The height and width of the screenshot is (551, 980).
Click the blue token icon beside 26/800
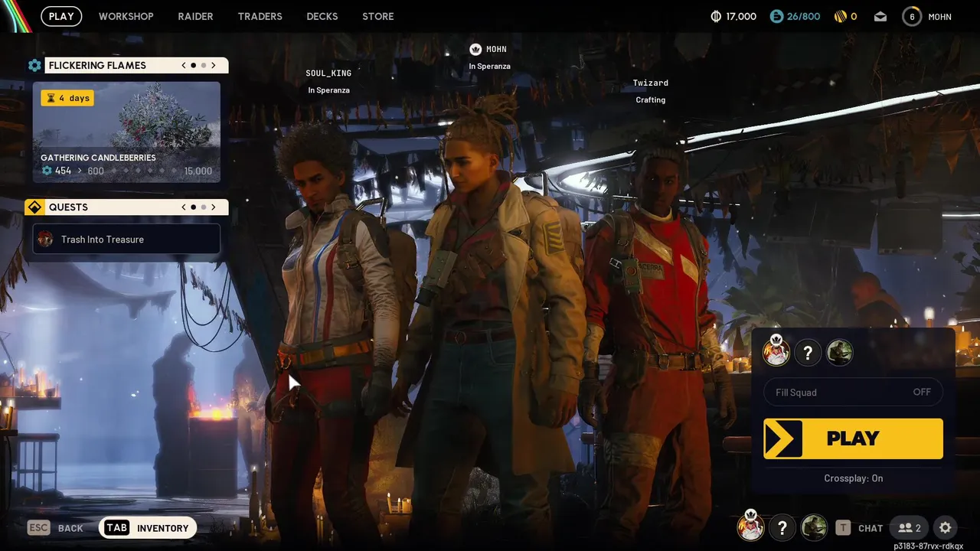coord(776,16)
